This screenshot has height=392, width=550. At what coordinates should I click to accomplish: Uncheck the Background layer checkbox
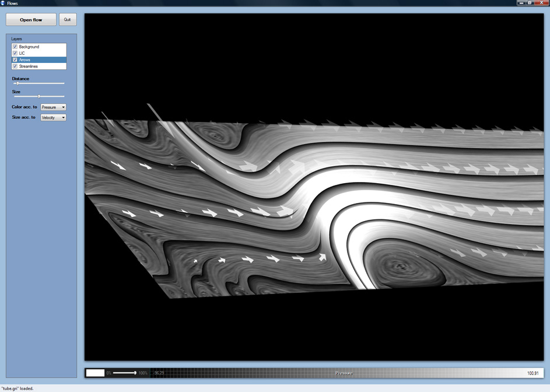coord(15,47)
